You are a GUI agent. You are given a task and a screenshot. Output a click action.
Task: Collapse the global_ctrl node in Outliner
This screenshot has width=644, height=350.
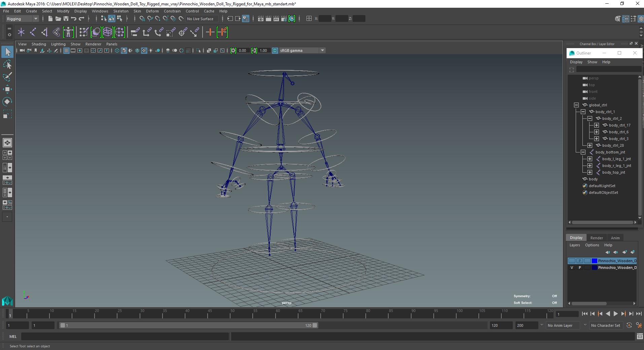[576, 105]
